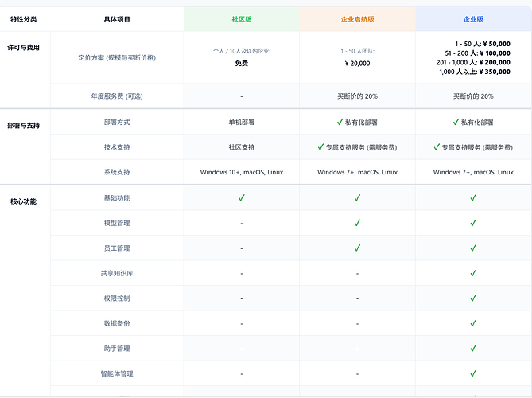Select the 共享知识库 row label
The width and height of the screenshot is (532, 398).
click(x=117, y=273)
